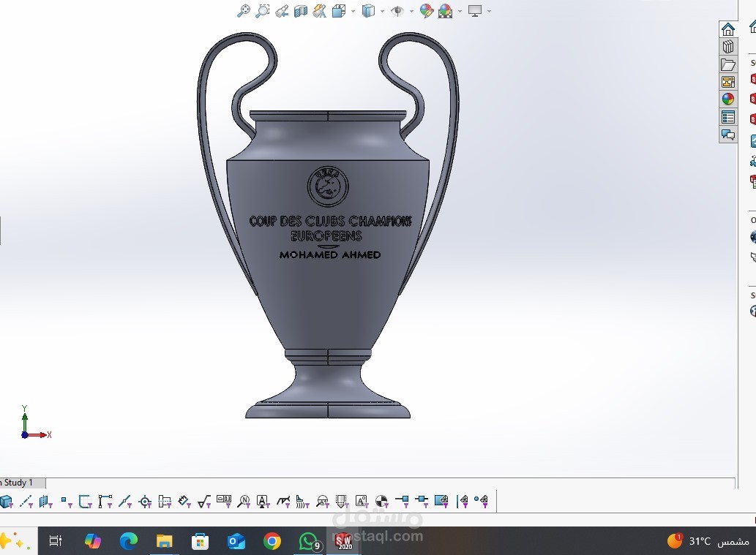
Task: Click the Apply Scene icon
Action: click(x=445, y=10)
